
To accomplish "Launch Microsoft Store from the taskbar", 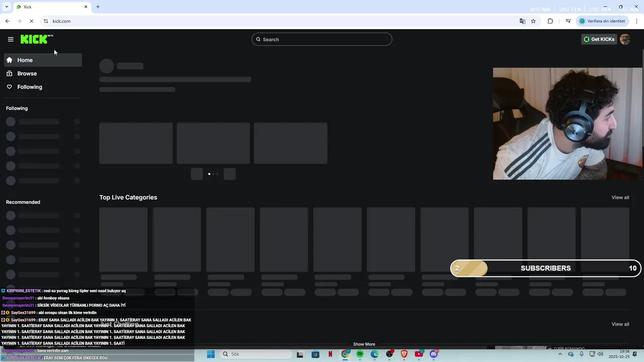I will (x=315, y=354).
